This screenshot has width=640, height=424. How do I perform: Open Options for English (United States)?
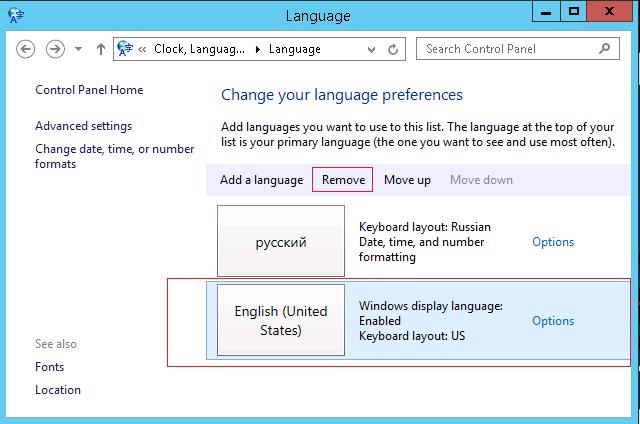tap(552, 321)
